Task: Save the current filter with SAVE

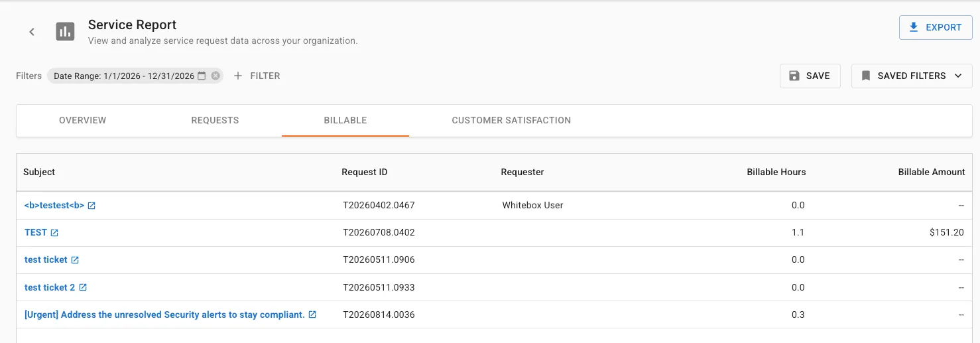Action: coord(810,76)
